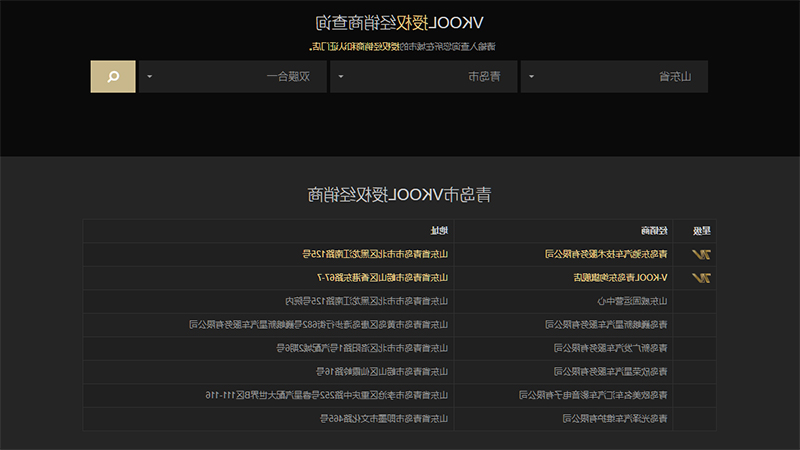Open the 青岛市 city dropdown

tap(423, 77)
